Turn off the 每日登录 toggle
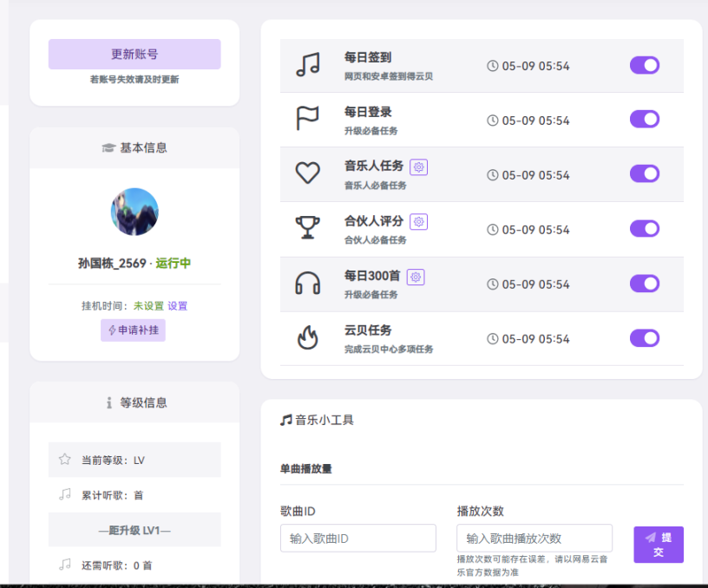 point(645,120)
